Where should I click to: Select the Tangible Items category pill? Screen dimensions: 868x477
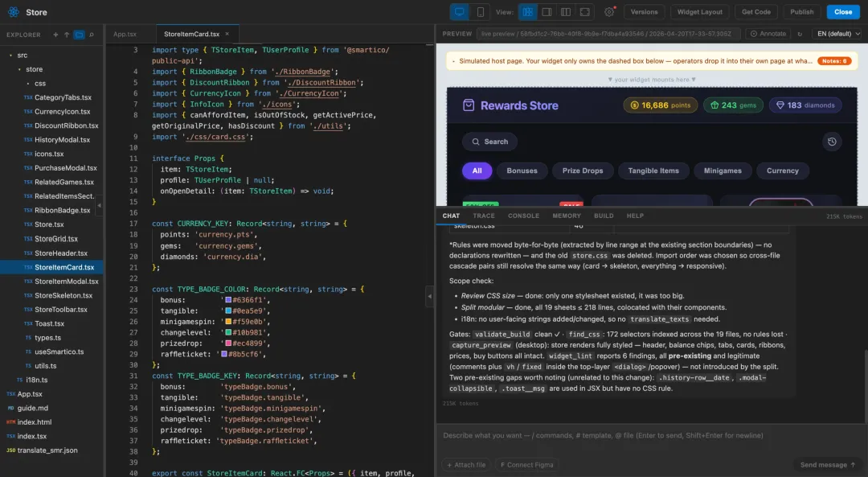click(x=653, y=171)
